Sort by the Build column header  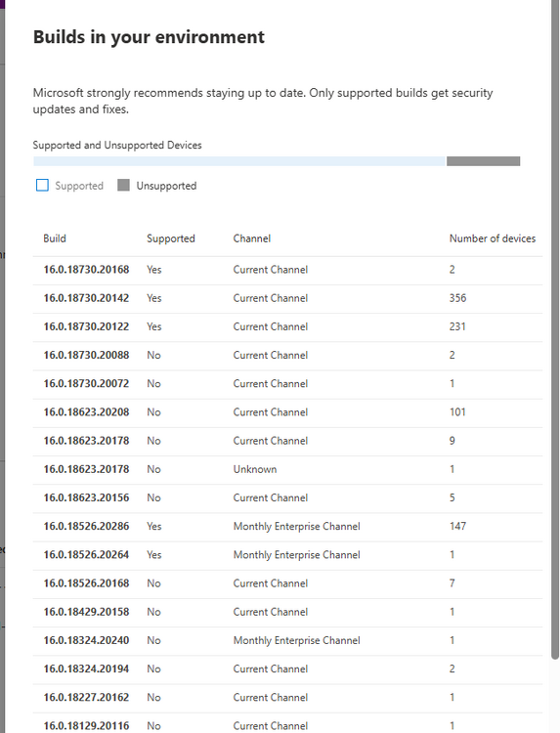(55, 238)
